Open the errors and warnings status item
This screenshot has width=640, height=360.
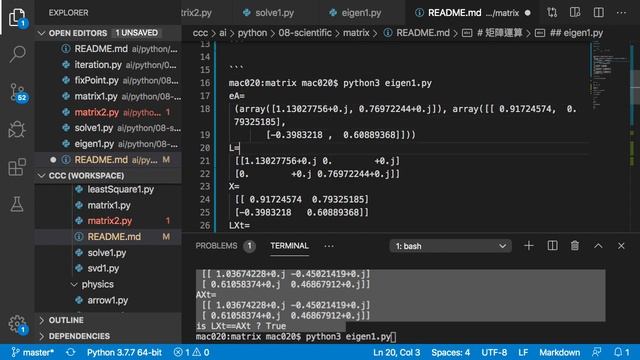[191, 352]
